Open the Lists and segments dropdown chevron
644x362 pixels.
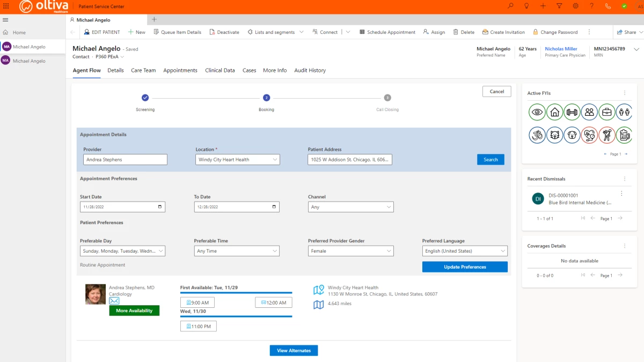point(302,32)
